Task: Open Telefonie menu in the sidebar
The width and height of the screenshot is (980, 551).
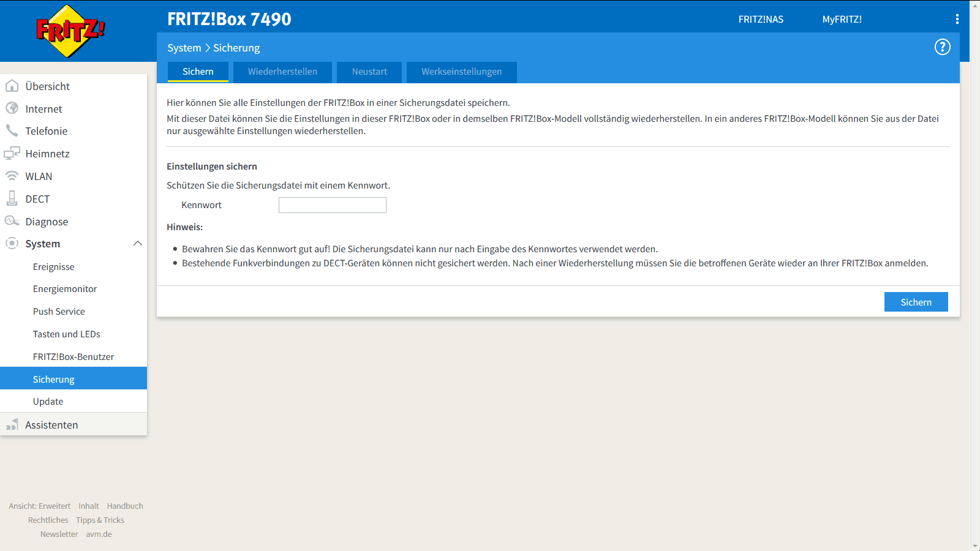Action: click(x=73, y=131)
